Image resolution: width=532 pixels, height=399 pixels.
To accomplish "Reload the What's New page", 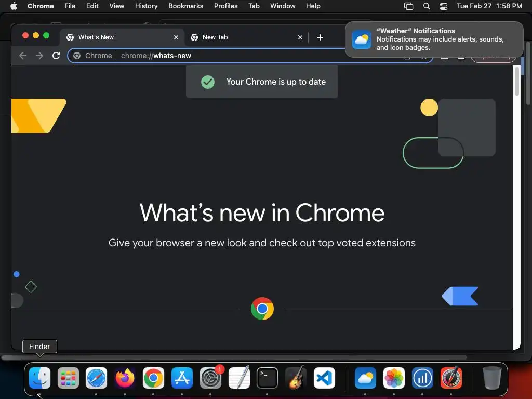I will [x=56, y=56].
